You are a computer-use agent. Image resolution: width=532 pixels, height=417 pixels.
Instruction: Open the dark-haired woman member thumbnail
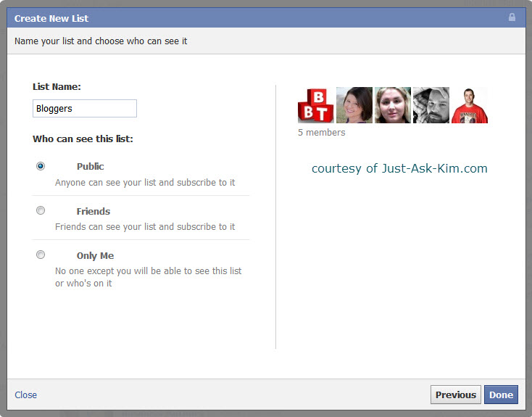(354, 105)
